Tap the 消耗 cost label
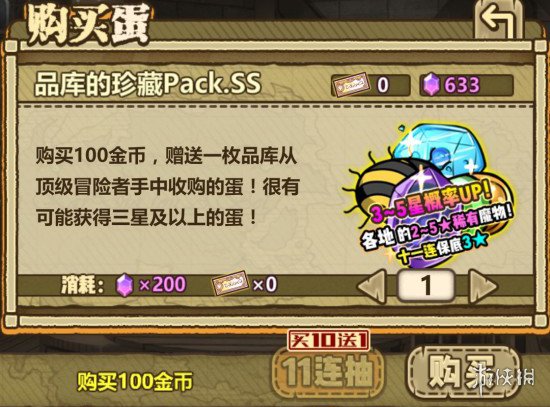Screen dimensions: 550x407 coord(82,285)
